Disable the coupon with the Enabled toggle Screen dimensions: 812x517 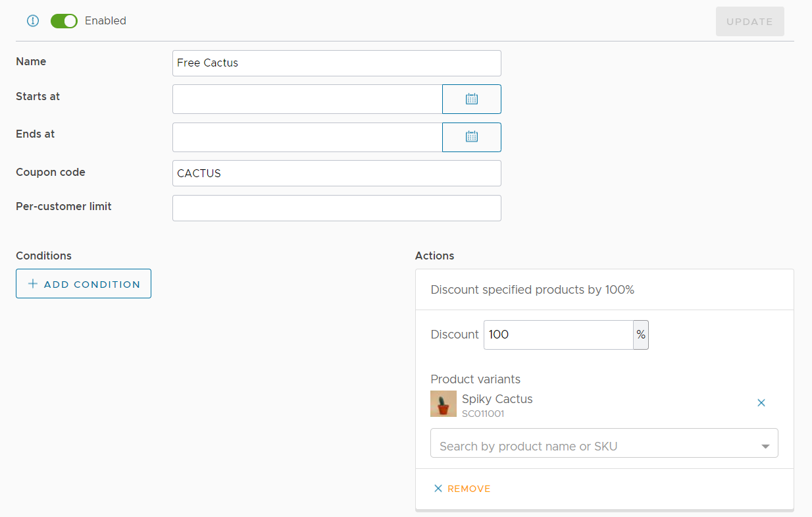pos(63,20)
